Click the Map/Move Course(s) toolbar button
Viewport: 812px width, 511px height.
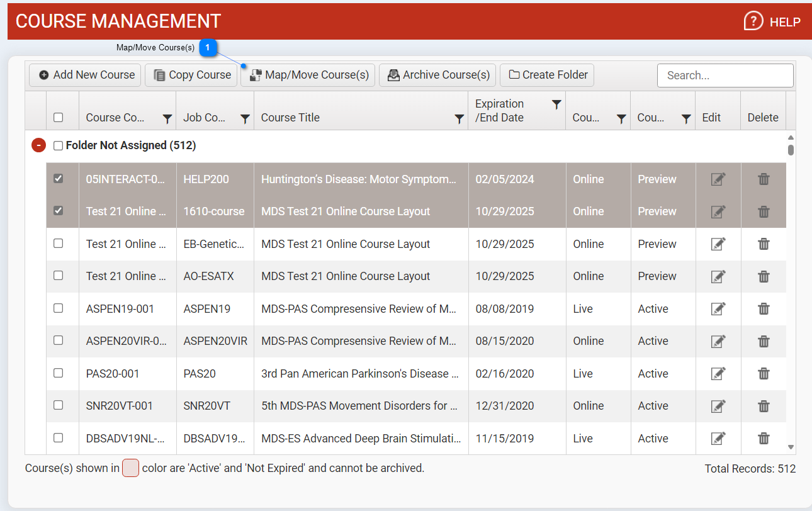pyautogui.click(x=308, y=75)
